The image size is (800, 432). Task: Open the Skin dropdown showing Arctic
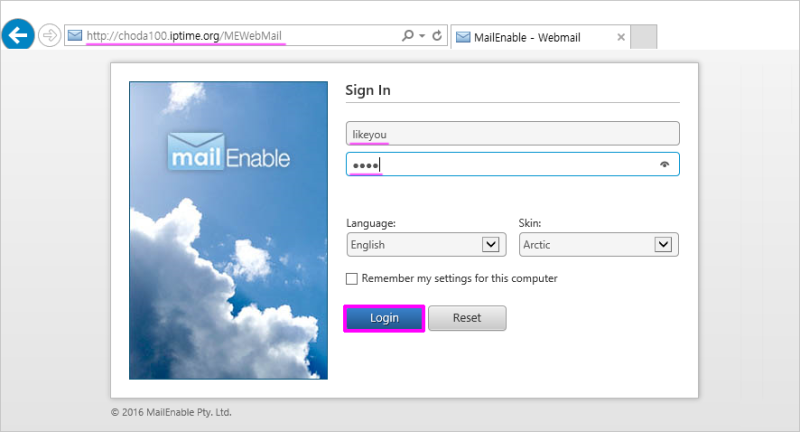(x=598, y=245)
